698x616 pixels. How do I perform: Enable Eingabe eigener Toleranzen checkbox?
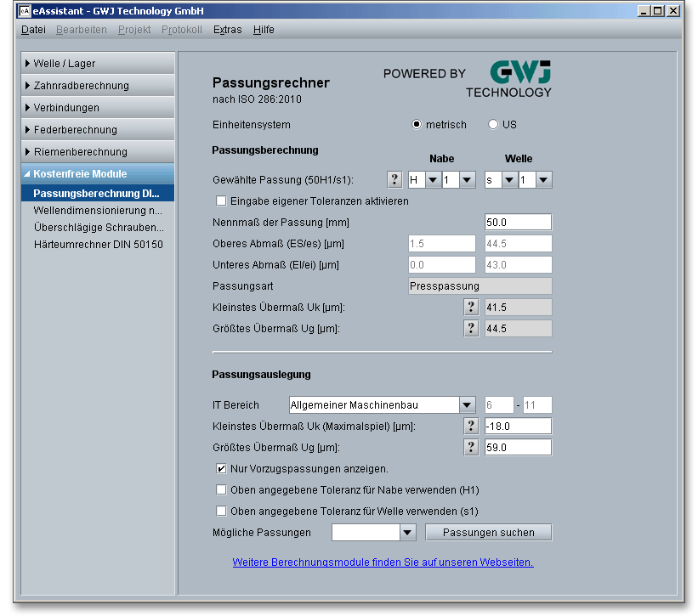(222, 201)
